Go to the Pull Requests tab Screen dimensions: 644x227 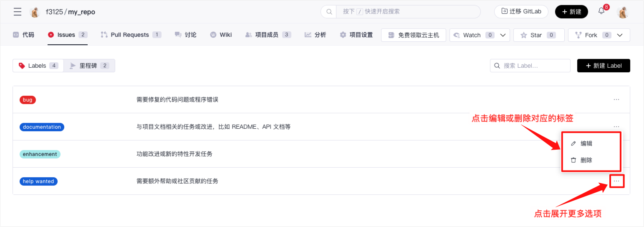click(x=130, y=35)
